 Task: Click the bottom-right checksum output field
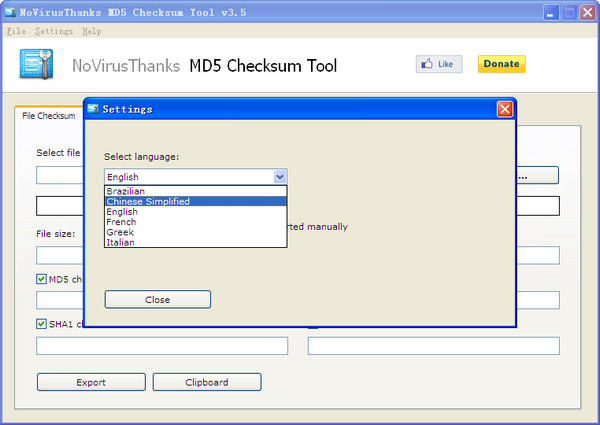tap(434, 346)
